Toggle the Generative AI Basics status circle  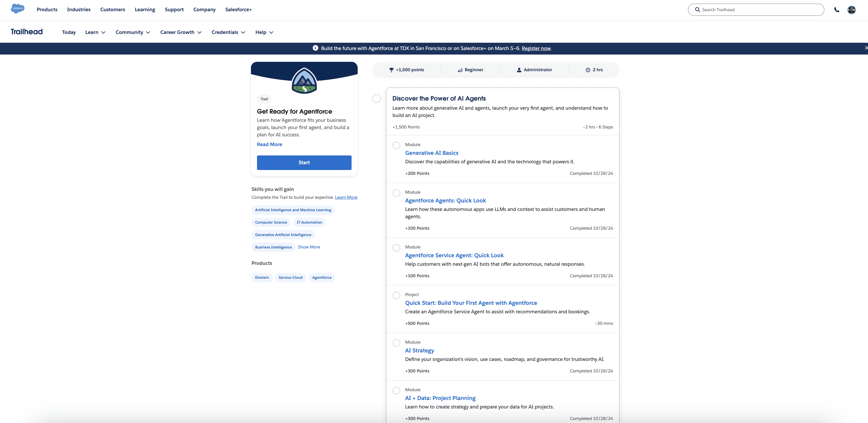tap(396, 145)
